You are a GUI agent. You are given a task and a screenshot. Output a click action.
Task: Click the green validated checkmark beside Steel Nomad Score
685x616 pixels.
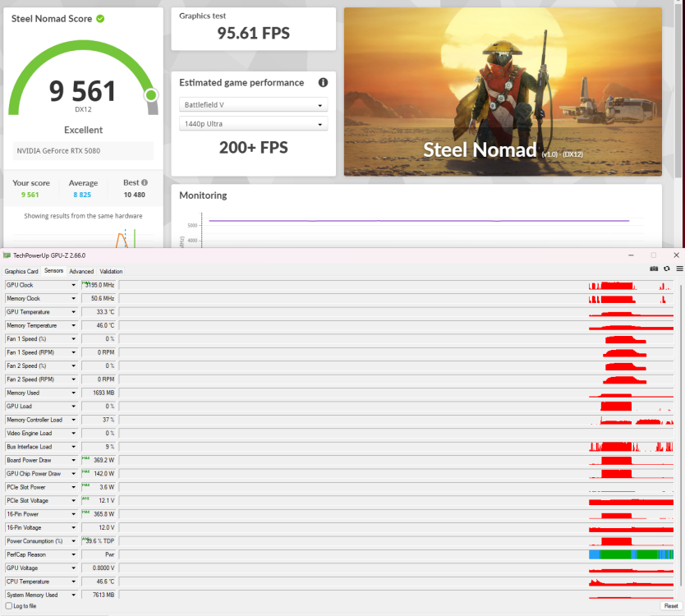point(100,19)
